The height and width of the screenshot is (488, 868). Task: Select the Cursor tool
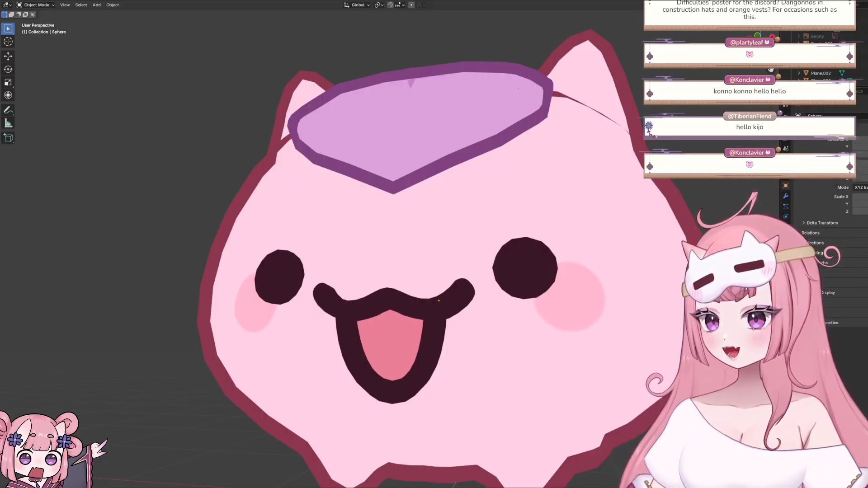8,42
